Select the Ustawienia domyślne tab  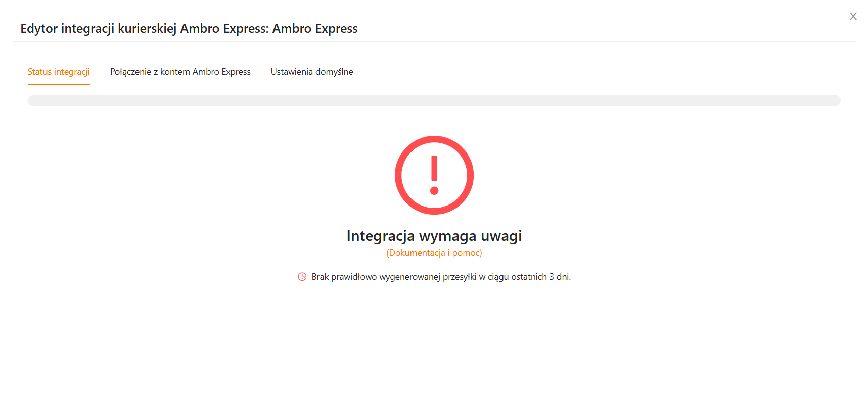(x=311, y=72)
